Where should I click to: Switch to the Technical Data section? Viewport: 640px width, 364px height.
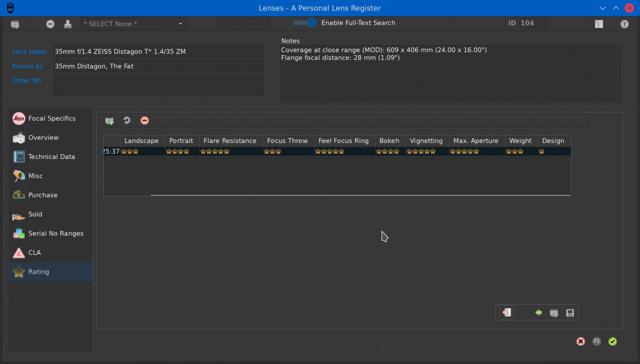click(x=51, y=157)
